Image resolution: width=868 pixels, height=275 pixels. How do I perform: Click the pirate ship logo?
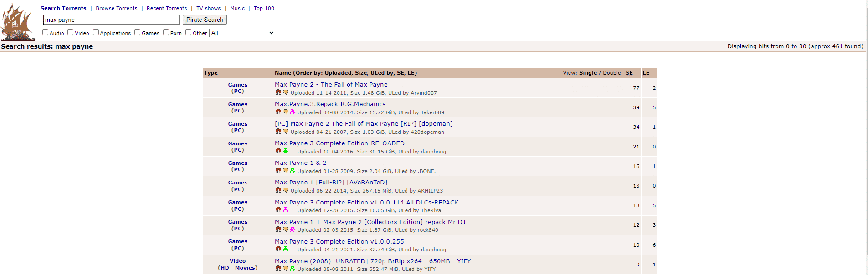[17, 23]
